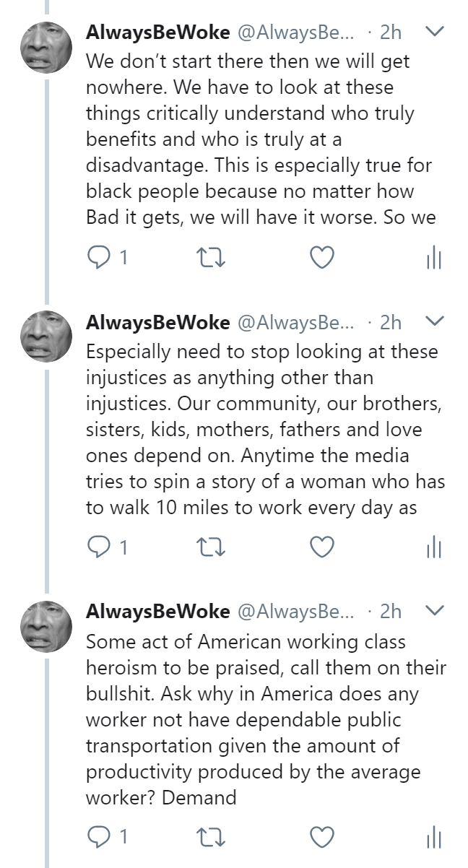Image resolution: width=468 pixels, height=868 pixels.
Task: Click the @AlwaysBe handle in the second tweet
Action: point(296,322)
